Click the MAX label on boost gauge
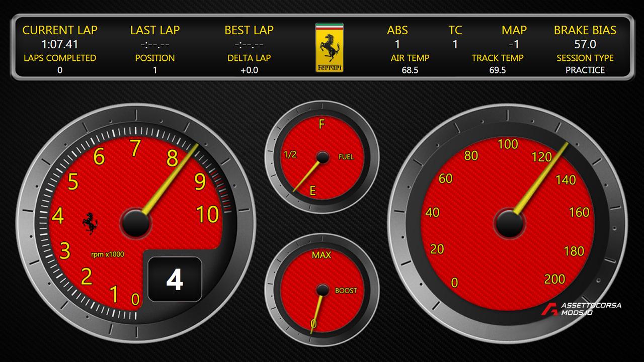Viewport: 644px width, 362px height. coord(321,255)
